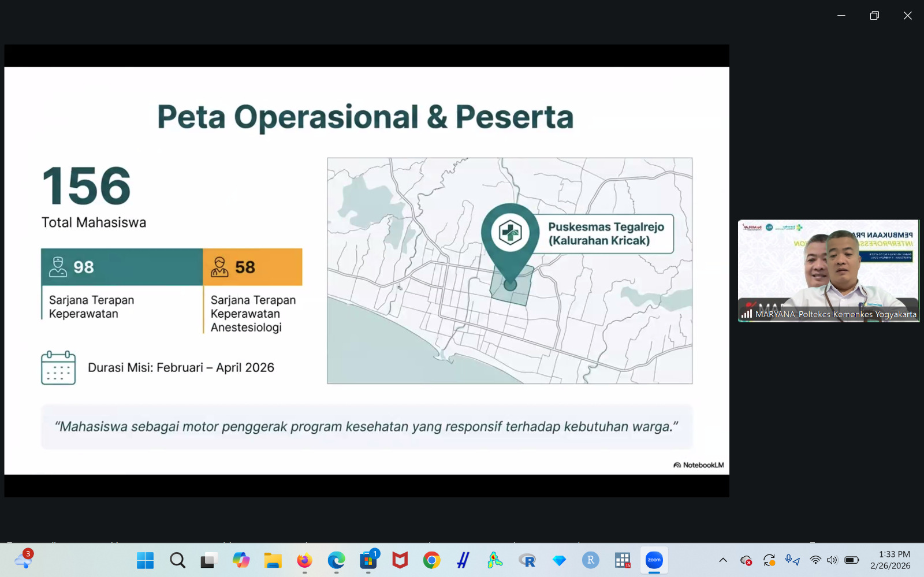This screenshot has height=577, width=924.
Task: Open the Windows Start menu
Action: click(x=145, y=560)
